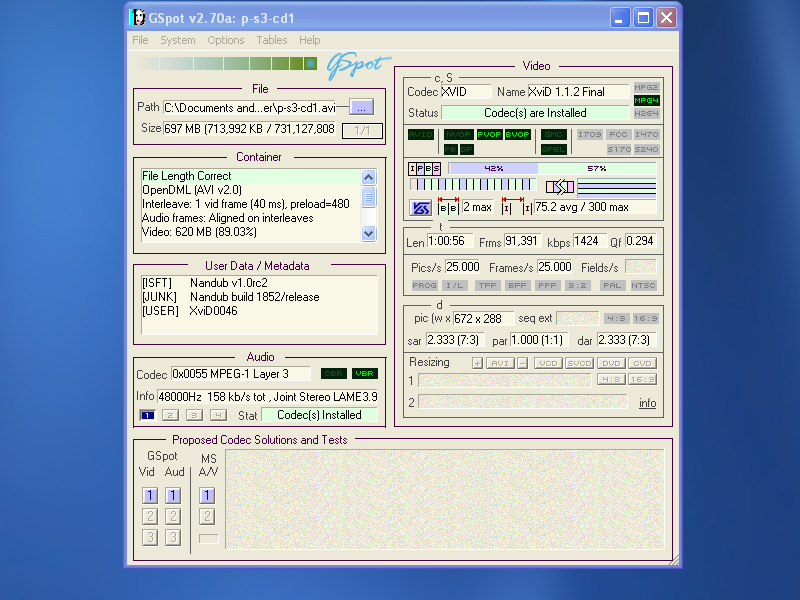Click the PVOP indicator
The image size is (800, 600).
coord(489,135)
